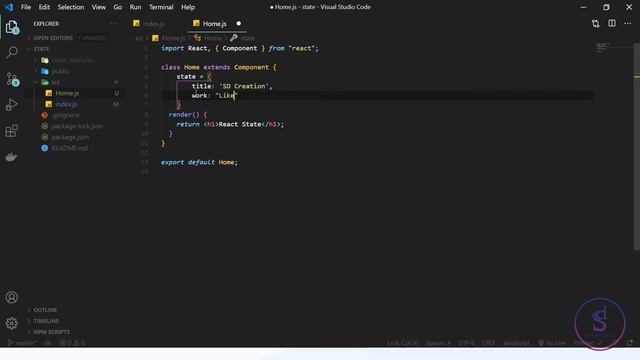640x360 pixels.
Task: Click the 'SD Creation' title string in code
Action: point(244,86)
